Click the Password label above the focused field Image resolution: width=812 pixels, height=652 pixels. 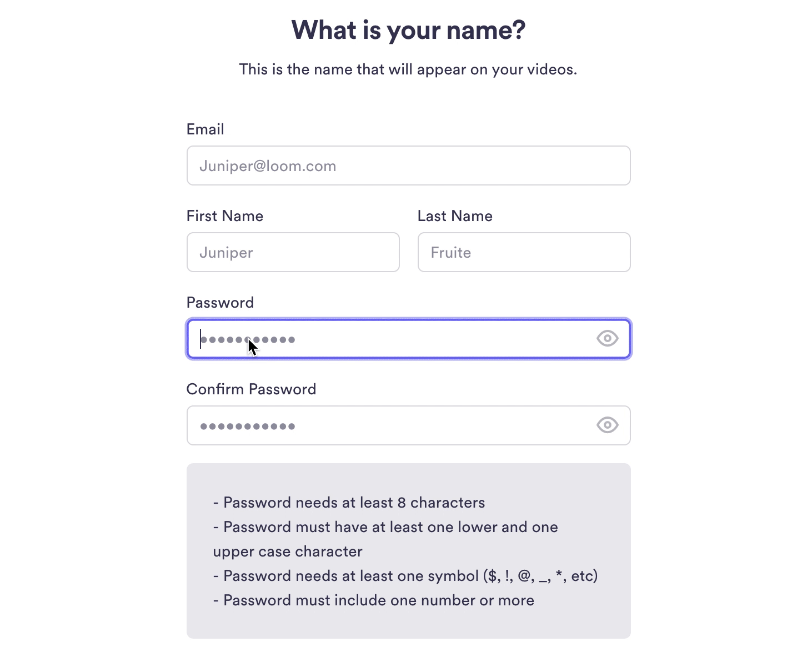220,303
